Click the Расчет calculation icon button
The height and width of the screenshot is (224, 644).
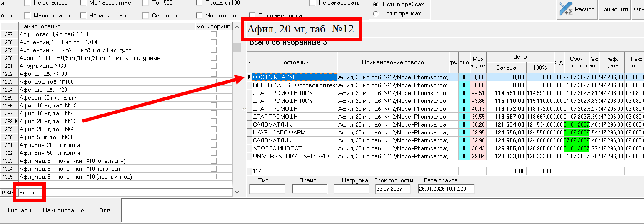click(x=577, y=9)
